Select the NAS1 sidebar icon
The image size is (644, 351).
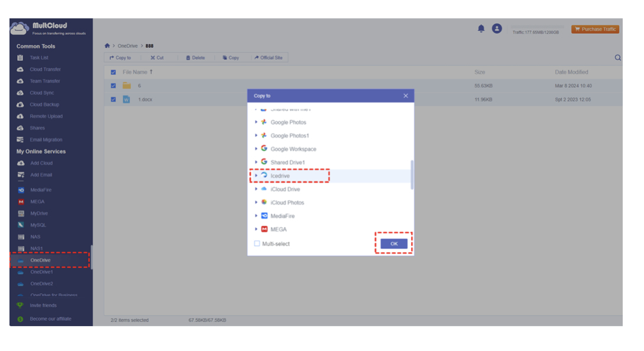pyautogui.click(x=21, y=248)
